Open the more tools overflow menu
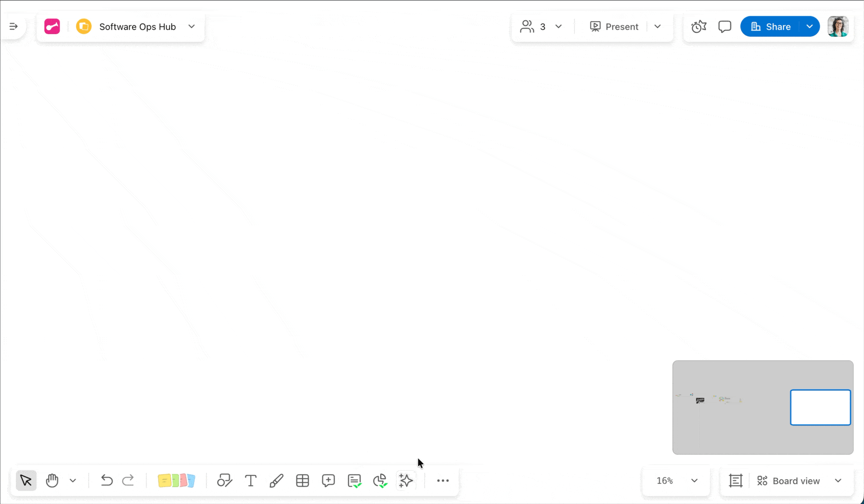This screenshot has width=864, height=504. coord(443,480)
